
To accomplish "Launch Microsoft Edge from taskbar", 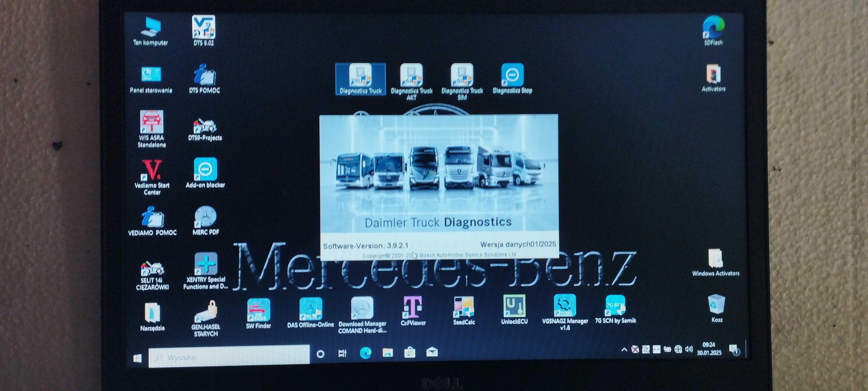I will click(365, 353).
